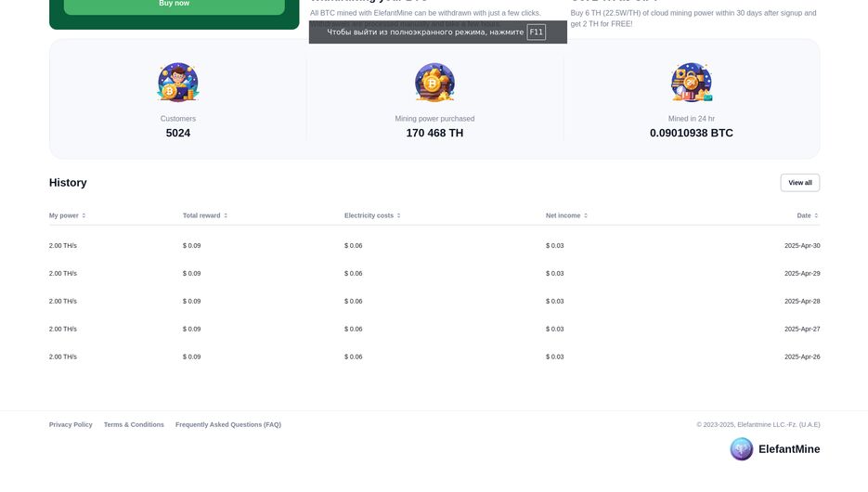Click the Mined in 24 hr label
Screen dimensions: 868x492
[691, 119]
